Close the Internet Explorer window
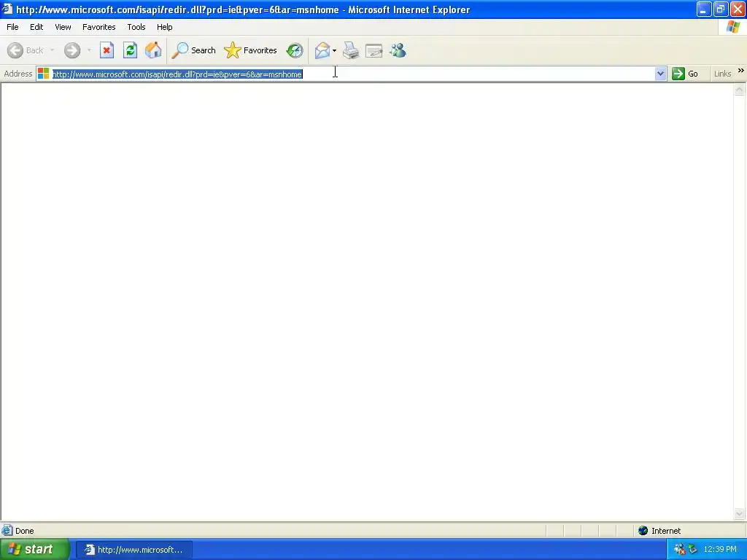 [738, 9]
